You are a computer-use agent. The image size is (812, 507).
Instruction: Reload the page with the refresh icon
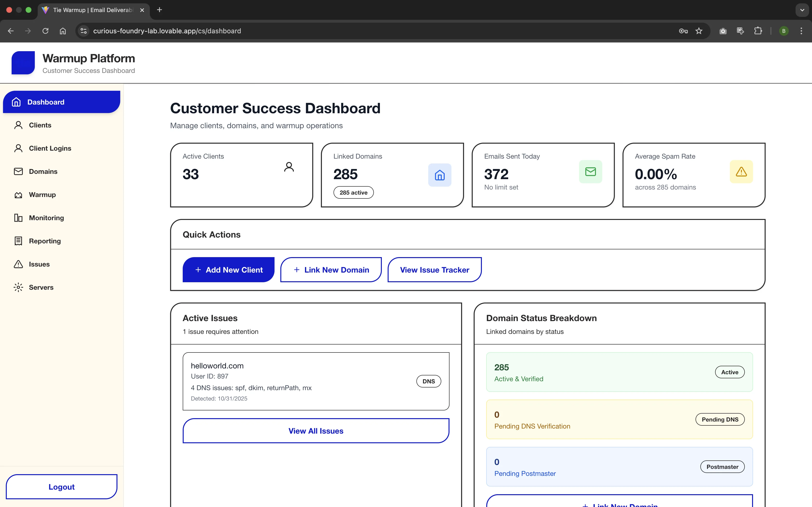[45, 31]
